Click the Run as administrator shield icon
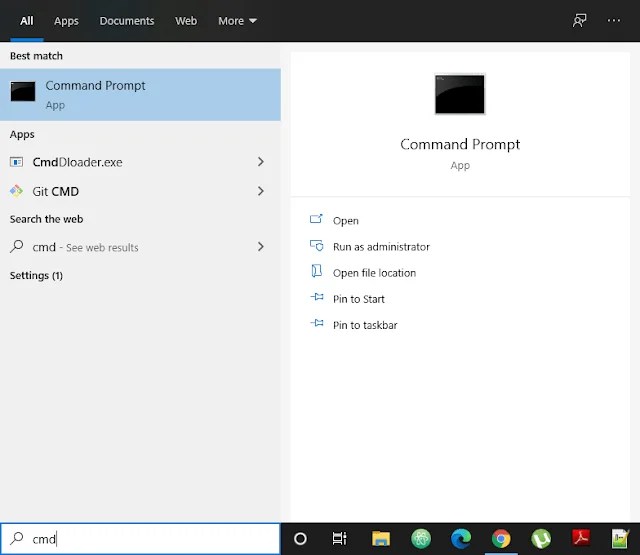Image resolution: width=640 pixels, height=555 pixels. click(x=316, y=246)
